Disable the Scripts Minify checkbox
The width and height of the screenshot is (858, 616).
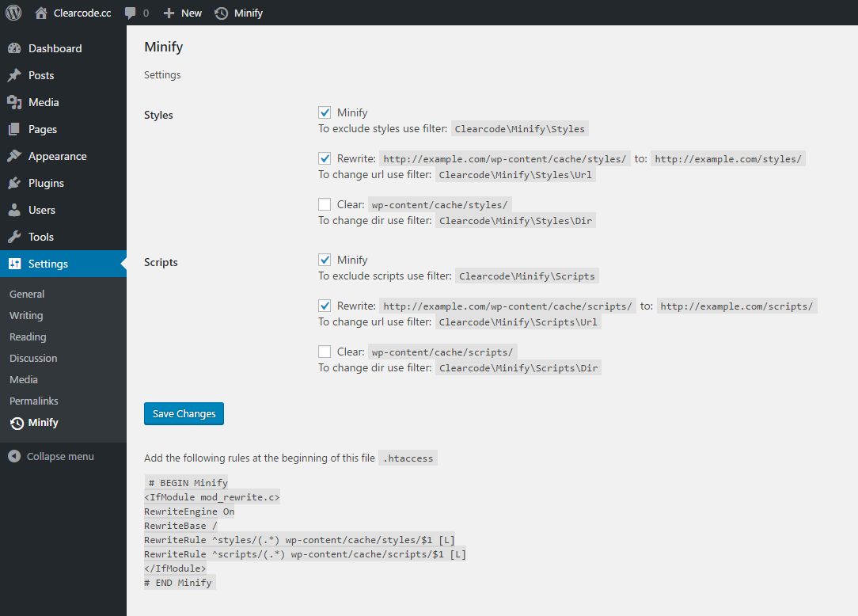(x=325, y=260)
